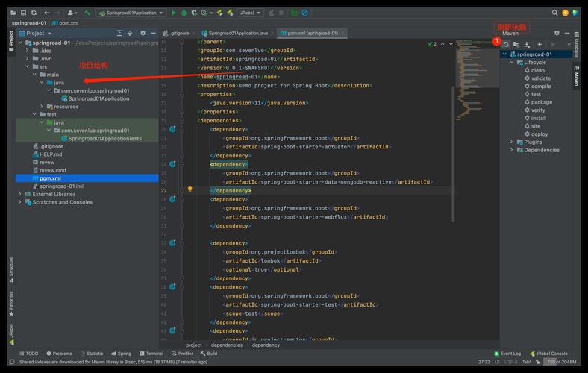The height and width of the screenshot is (373, 588).
Task: Open the TODO tool window
Action: [x=29, y=354]
